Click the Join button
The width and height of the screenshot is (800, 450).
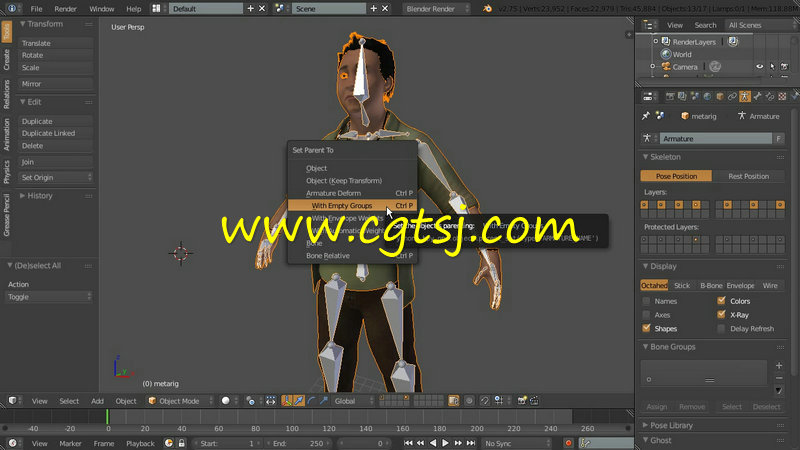tap(56, 162)
